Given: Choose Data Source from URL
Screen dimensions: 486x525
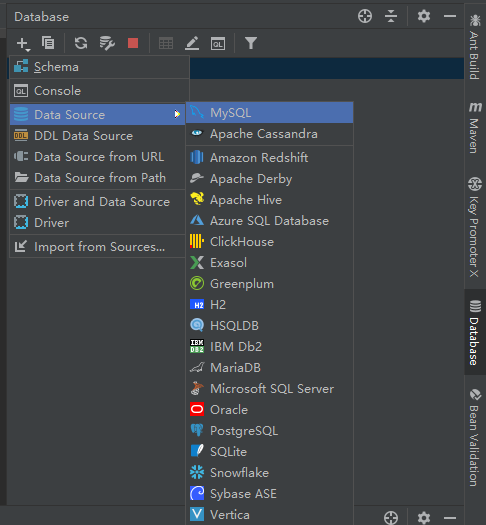Looking at the screenshot, I should pyautogui.click(x=97, y=157).
